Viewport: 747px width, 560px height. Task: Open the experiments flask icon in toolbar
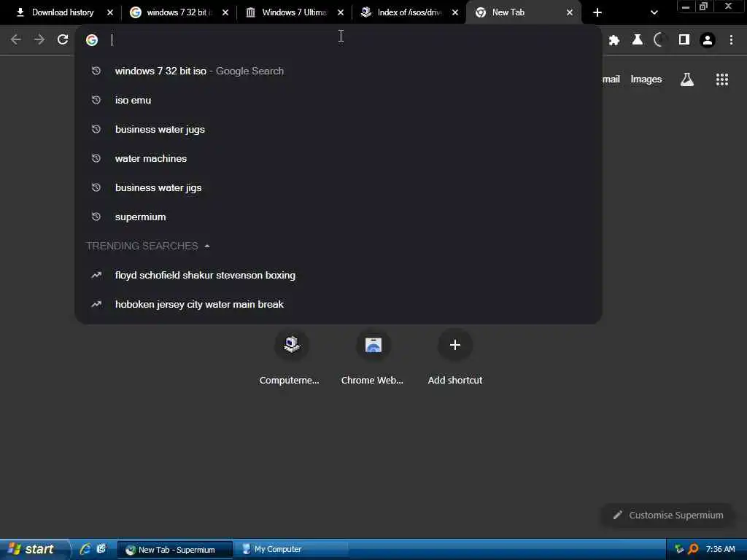637,40
